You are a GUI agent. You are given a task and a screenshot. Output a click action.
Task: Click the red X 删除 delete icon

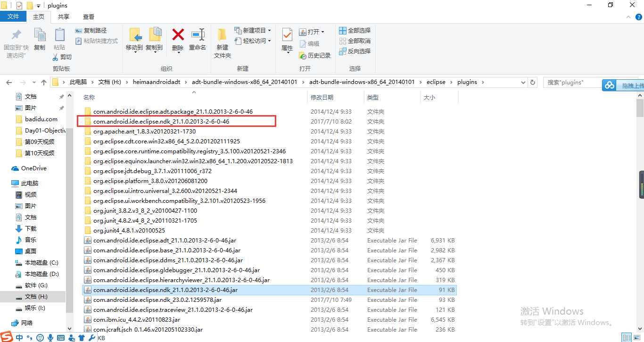tap(178, 34)
